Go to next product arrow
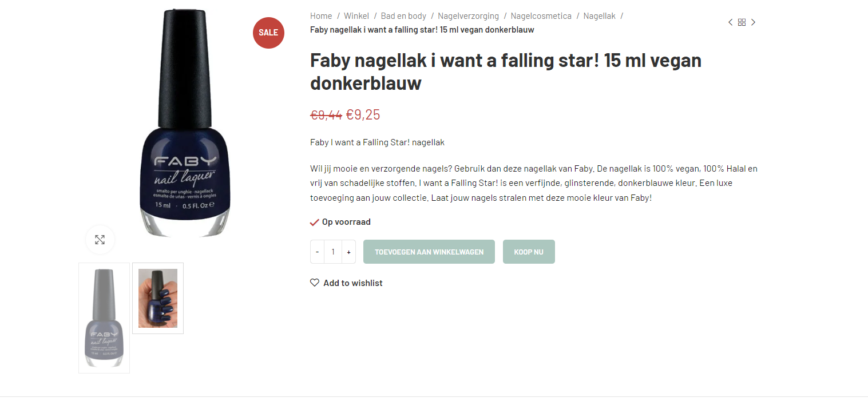Viewport: 868px width, 417px height. click(753, 22)
